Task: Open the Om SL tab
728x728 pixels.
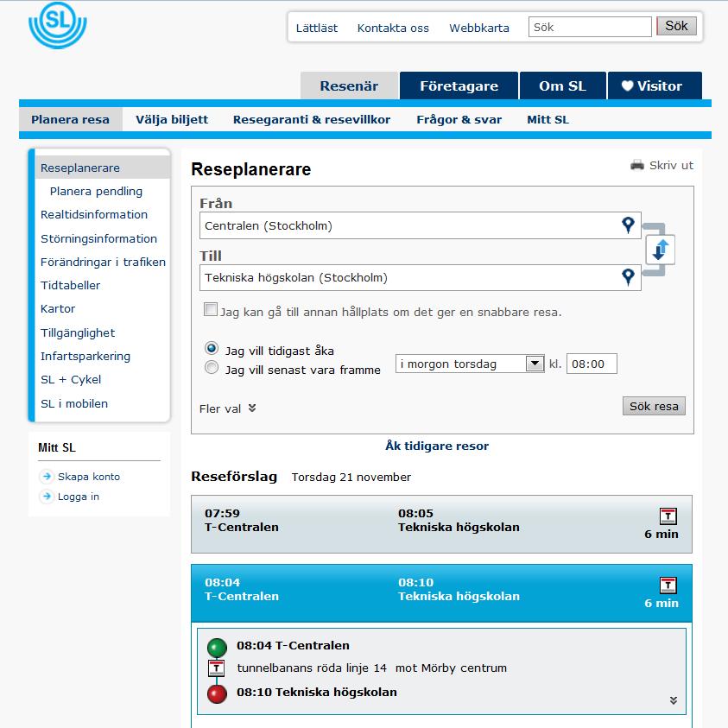Action: coord(563,85)
